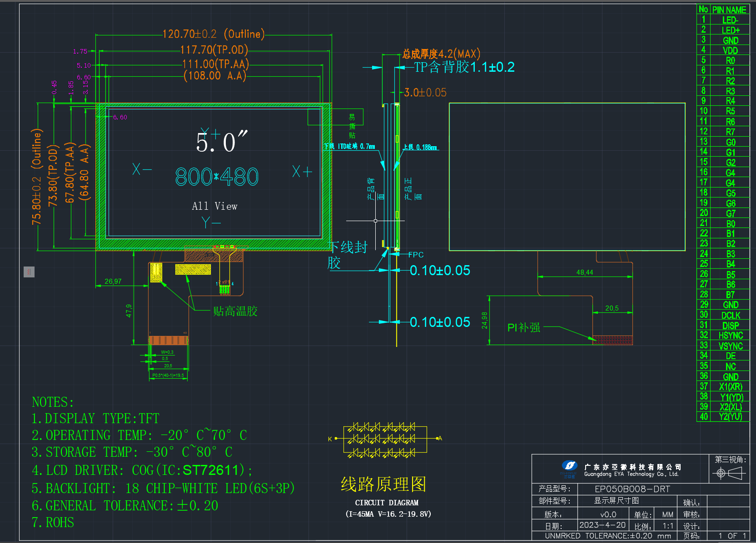Click the All View label on display
This screenshot has height=543, width=756.
[x=214, y=206]
